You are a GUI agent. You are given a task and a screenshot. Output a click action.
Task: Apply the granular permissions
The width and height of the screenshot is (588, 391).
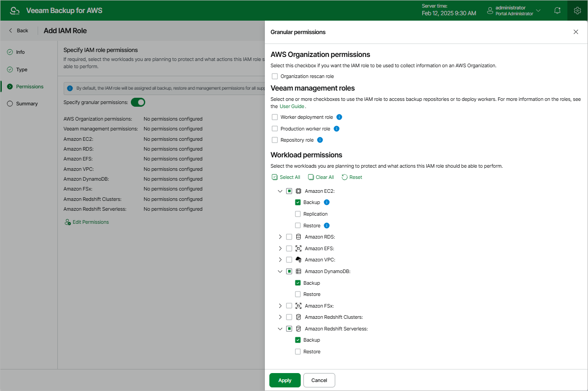(x=285, y=380)
